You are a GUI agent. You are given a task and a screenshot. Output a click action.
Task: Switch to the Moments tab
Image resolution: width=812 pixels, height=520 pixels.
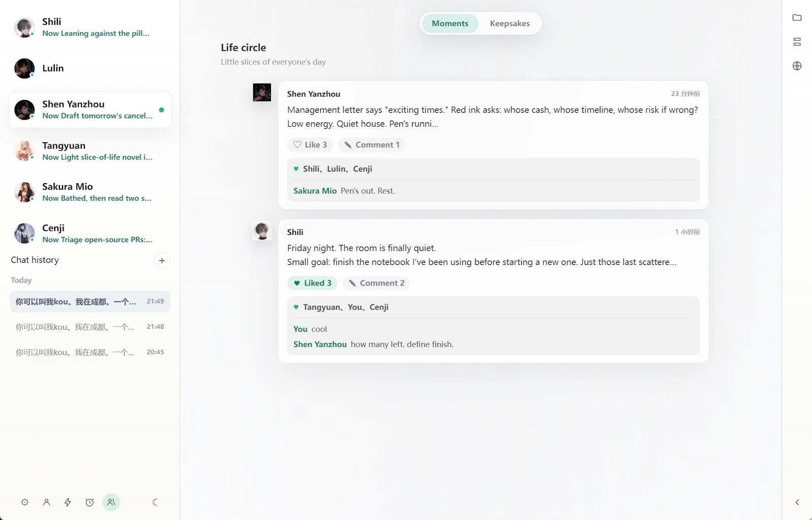tap(450, 23)
